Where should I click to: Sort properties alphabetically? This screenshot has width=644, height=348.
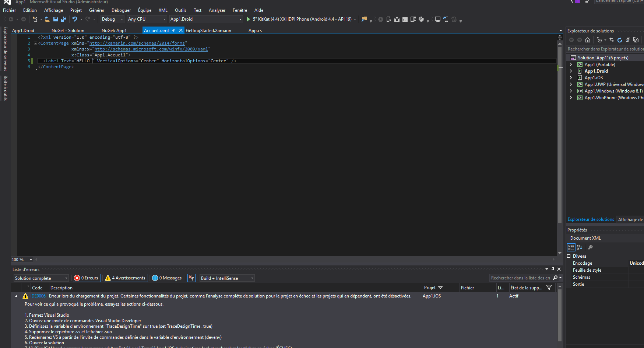click(580, 247)
